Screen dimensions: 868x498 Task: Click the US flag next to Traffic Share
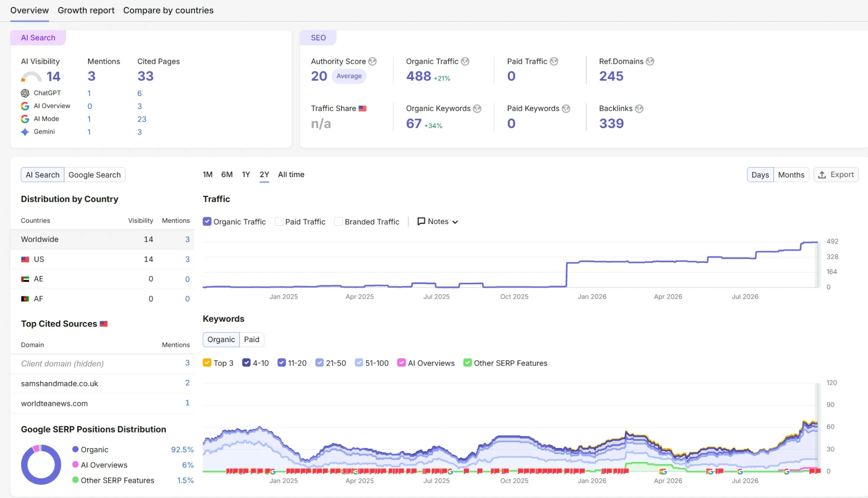click(x=362, y=109)
